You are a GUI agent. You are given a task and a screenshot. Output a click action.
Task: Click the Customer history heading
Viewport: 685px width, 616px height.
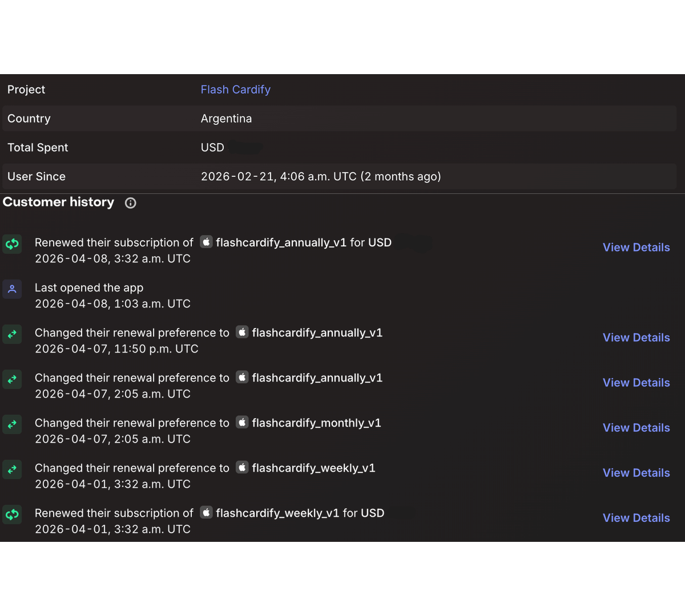[x=58, y=202]
